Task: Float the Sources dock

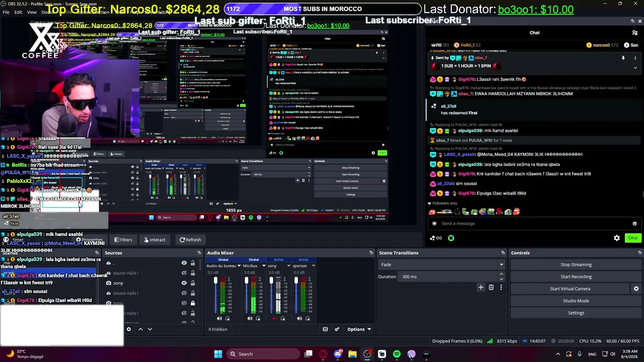Action: pyautogui.click(x=199, y=253)
